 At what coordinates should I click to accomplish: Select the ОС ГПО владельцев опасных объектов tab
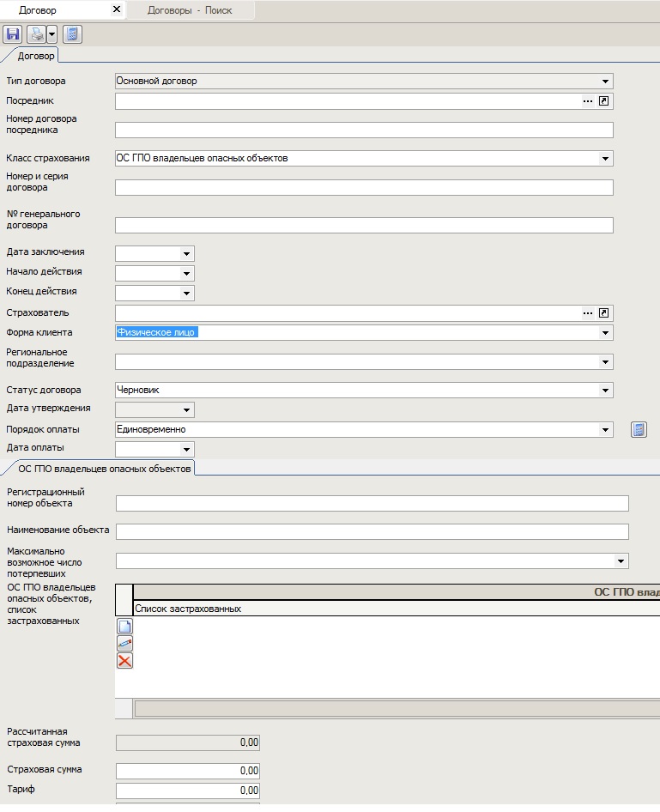(104, 469)
